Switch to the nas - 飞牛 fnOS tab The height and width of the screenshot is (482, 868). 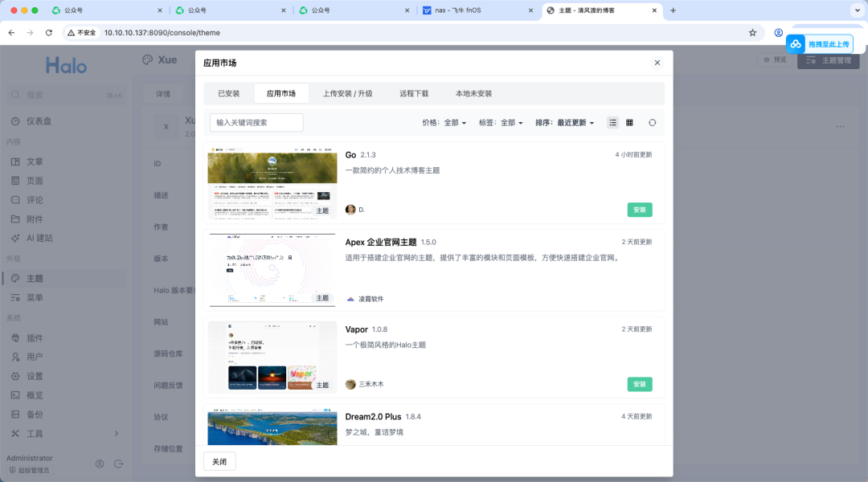tap(478, 10)
